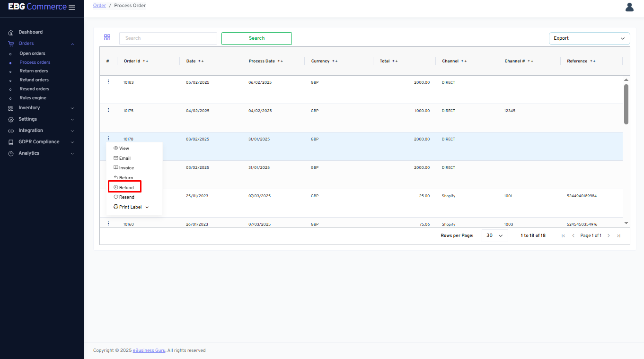Click the hamburger menu icon beside EBG Commerce

tap(72, 7)
